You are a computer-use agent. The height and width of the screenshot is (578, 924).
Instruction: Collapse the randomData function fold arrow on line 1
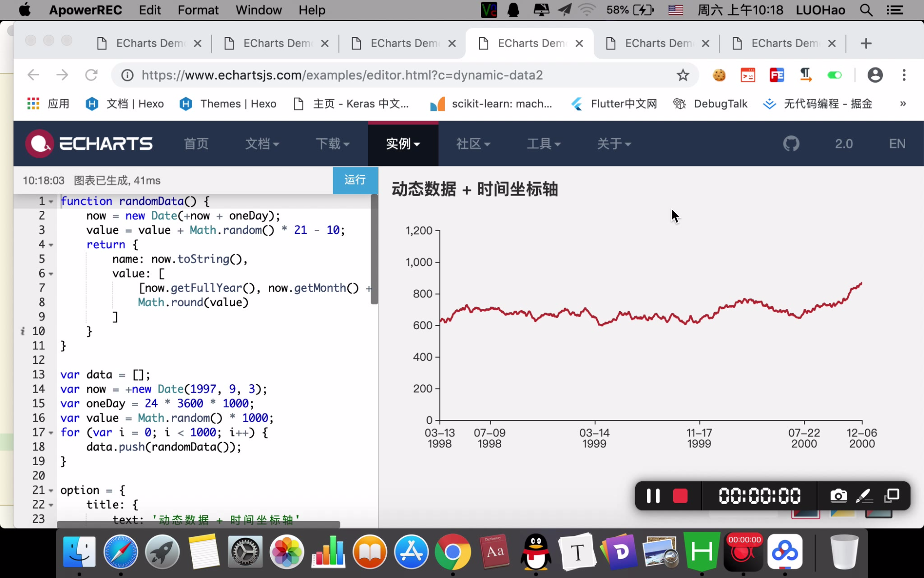tap(51, 202)
